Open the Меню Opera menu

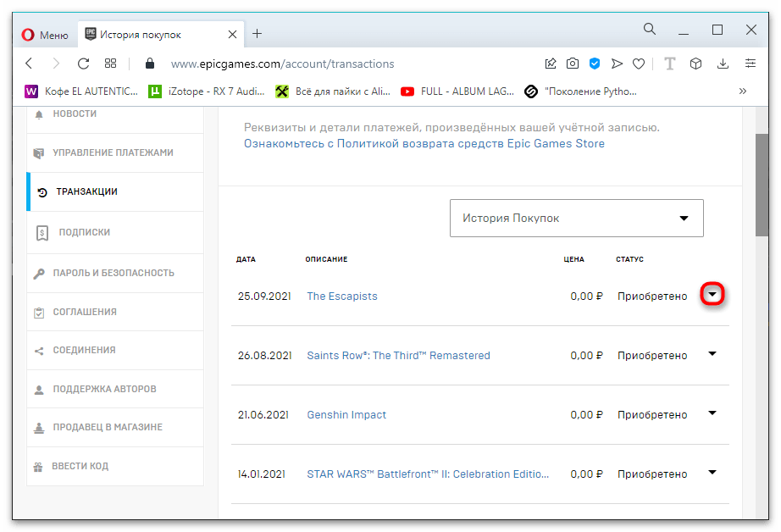[44, 35]
